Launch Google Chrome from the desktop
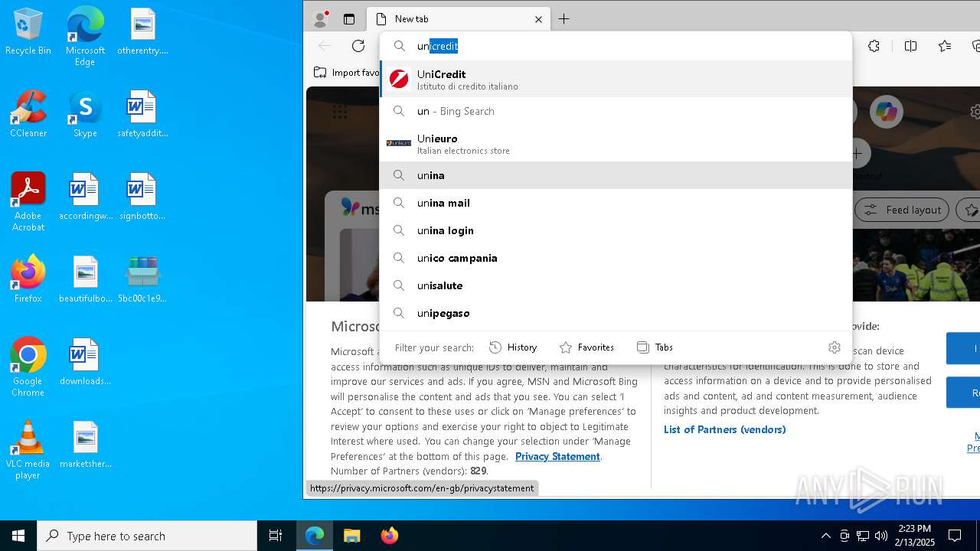This screenshot has height=551, width=980. coord(28,367)
